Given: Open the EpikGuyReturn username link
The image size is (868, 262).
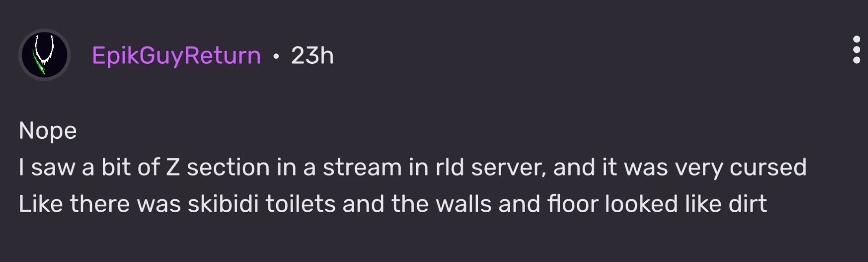Looking at the screenshot, I should 176,56.
